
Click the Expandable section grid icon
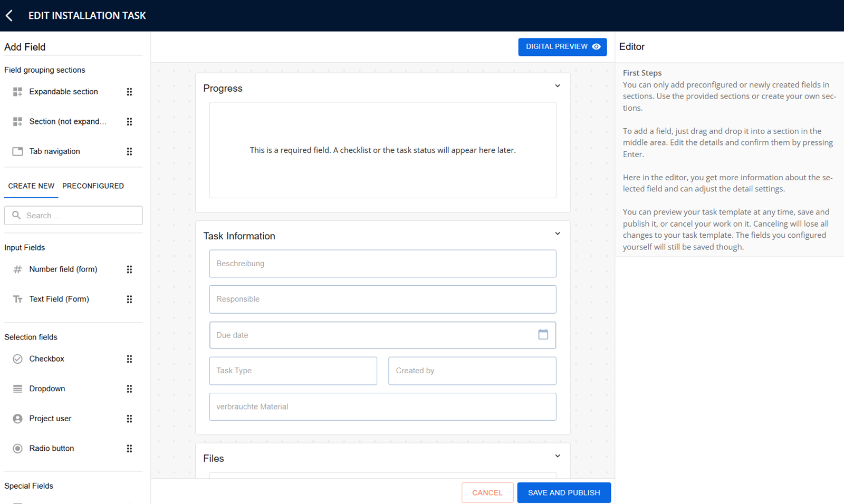pos(17,92)
